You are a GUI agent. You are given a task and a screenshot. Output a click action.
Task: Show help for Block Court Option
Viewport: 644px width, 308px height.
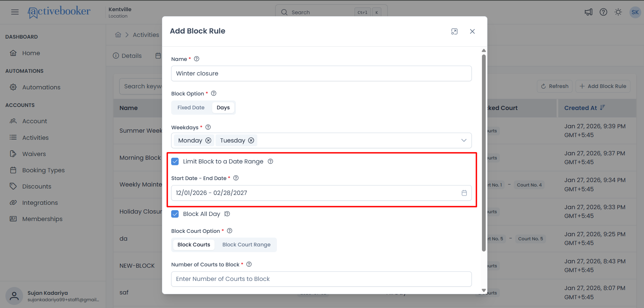click(229, 231)
